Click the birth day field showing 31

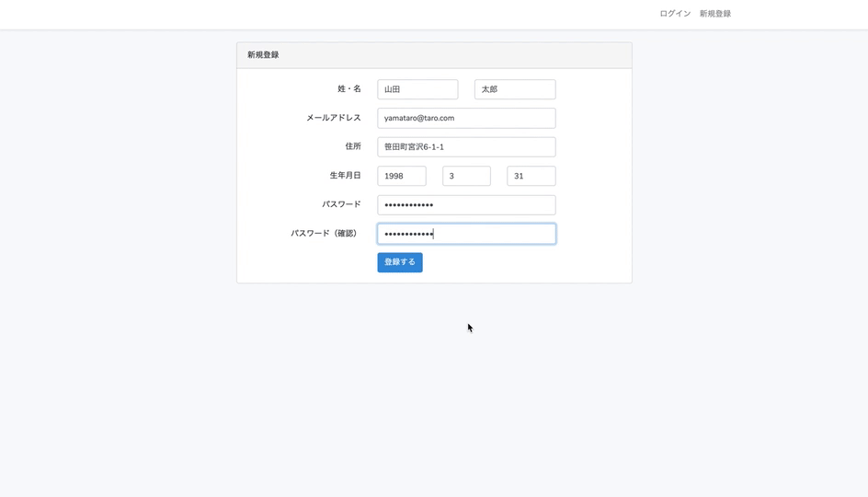(531, 176)
